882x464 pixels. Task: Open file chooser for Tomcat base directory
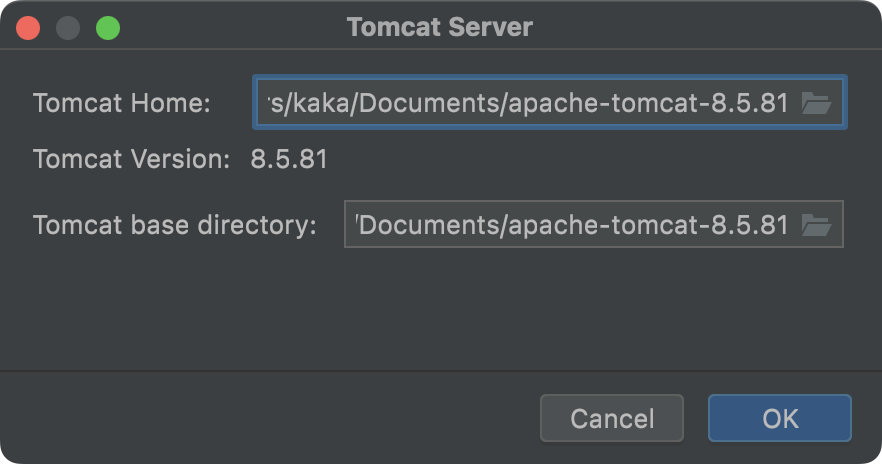click(x=817, y=225)
